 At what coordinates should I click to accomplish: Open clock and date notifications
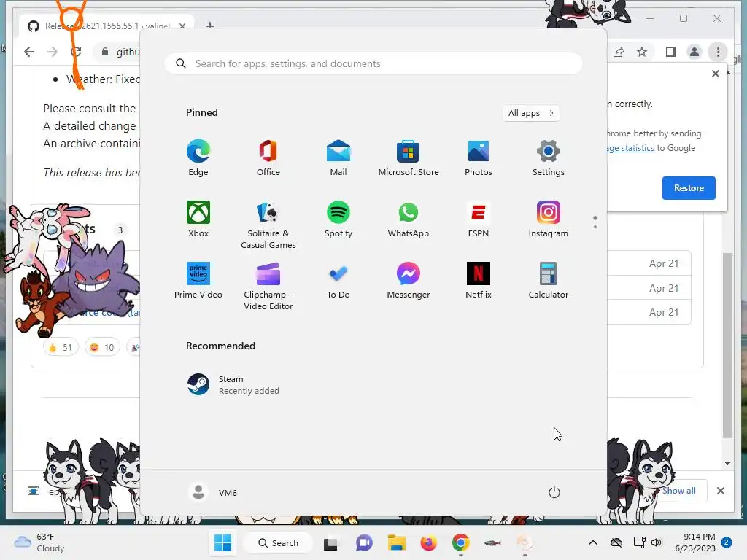[703, 542]
